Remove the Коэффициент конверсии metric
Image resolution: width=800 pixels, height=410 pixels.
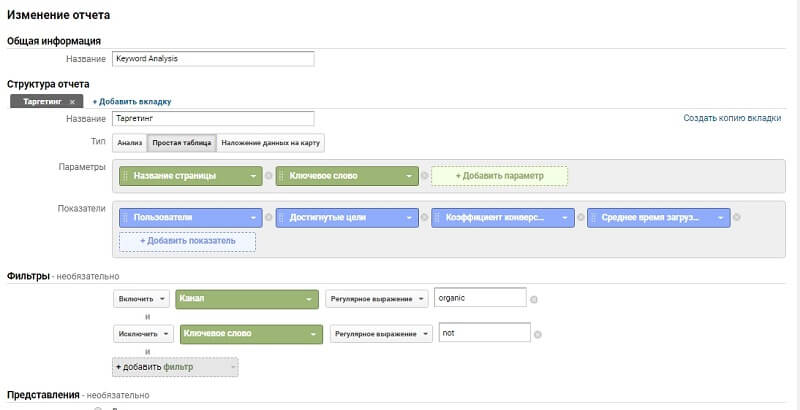click(x=581, y=216)
